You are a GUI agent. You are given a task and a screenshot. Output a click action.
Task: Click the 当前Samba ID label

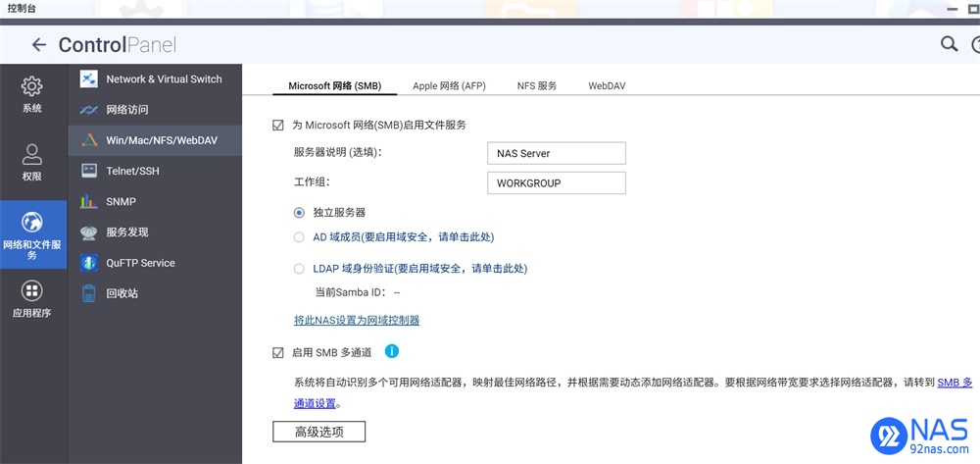[350, 292]
